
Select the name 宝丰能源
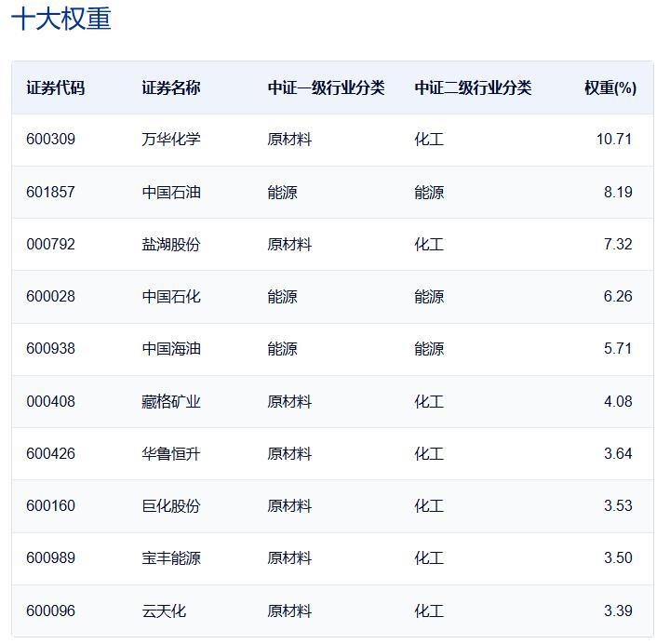pyautogui.click(x=171, y=557)
